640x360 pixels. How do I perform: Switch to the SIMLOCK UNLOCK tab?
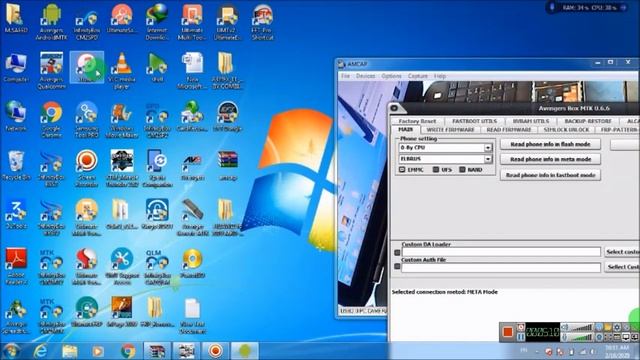tap(566, 129)
